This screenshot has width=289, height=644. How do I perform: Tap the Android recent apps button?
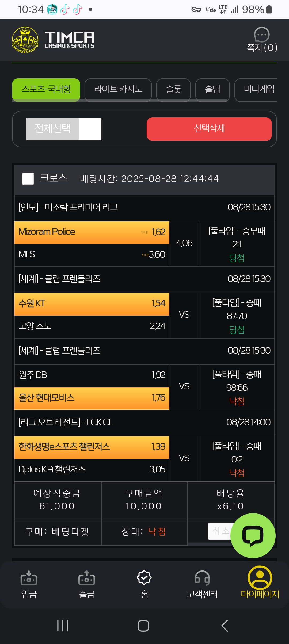pyautogui.click(x=63, y=626)
